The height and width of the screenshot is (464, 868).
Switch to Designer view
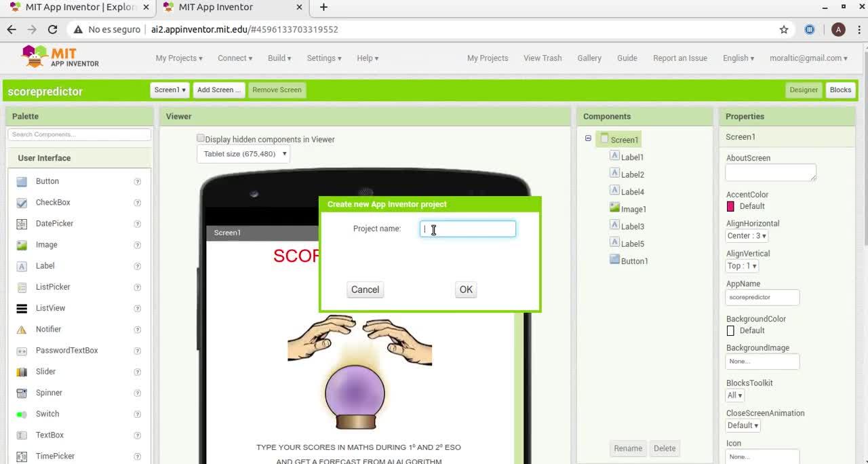[804, 90]
